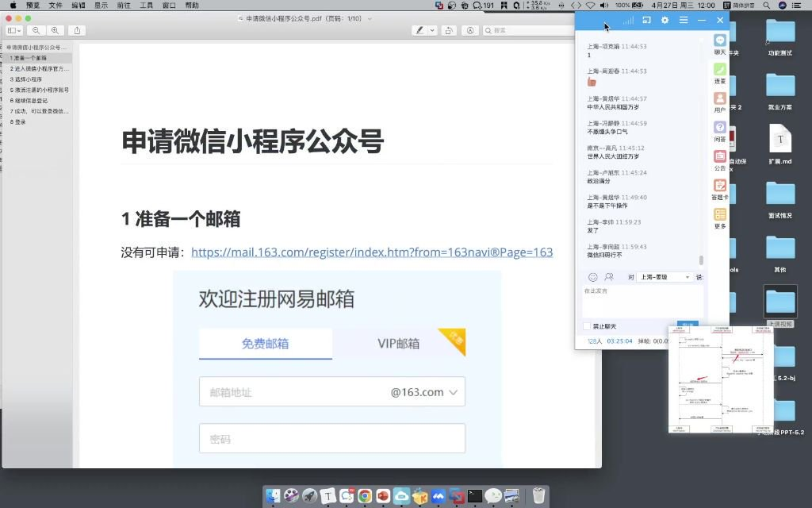Select outline item 3 选择小程序
812x508 pixels.
(x=37, y=79)
